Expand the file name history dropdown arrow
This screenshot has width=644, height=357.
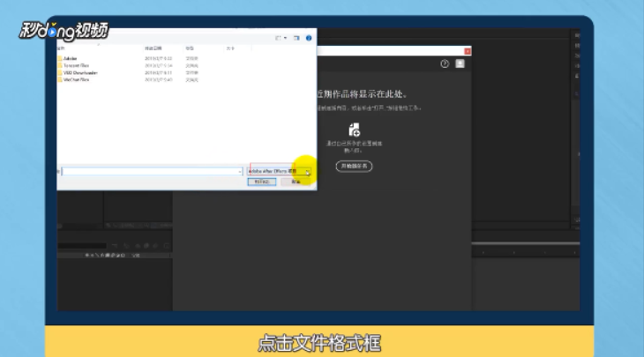click(240, 172)
